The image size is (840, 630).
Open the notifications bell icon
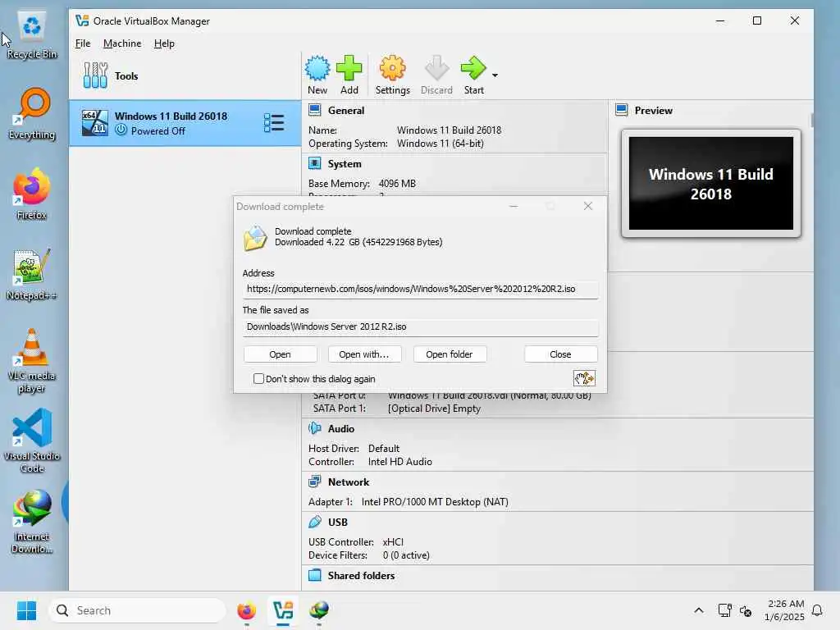pos(817,610)
